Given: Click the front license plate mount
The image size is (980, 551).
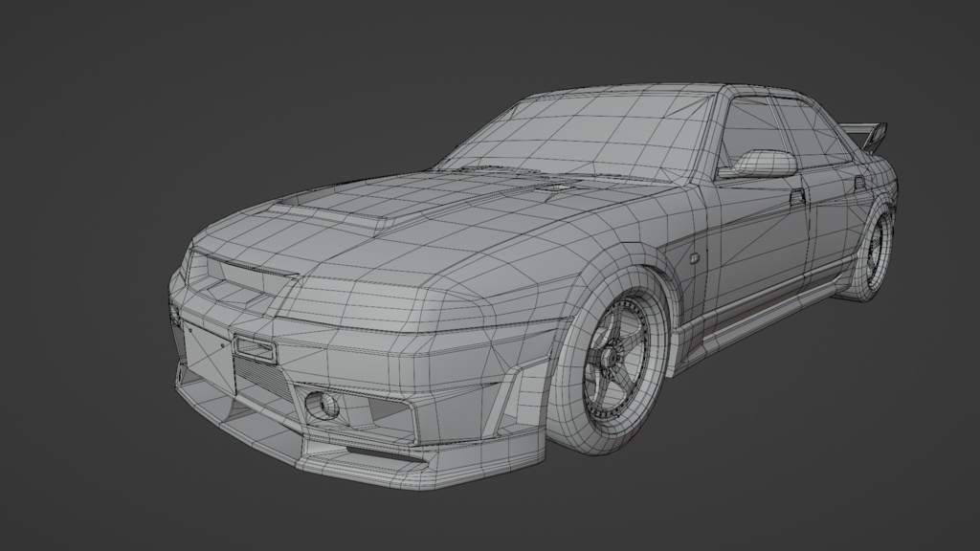Looking at the screenshot, I should click(256, 349).
